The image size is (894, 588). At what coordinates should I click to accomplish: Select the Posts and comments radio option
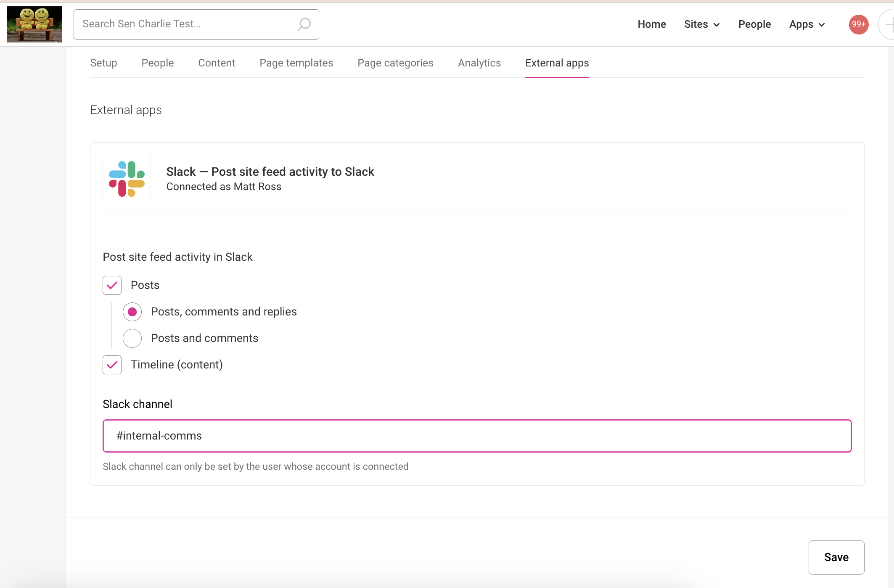[132, 338]
